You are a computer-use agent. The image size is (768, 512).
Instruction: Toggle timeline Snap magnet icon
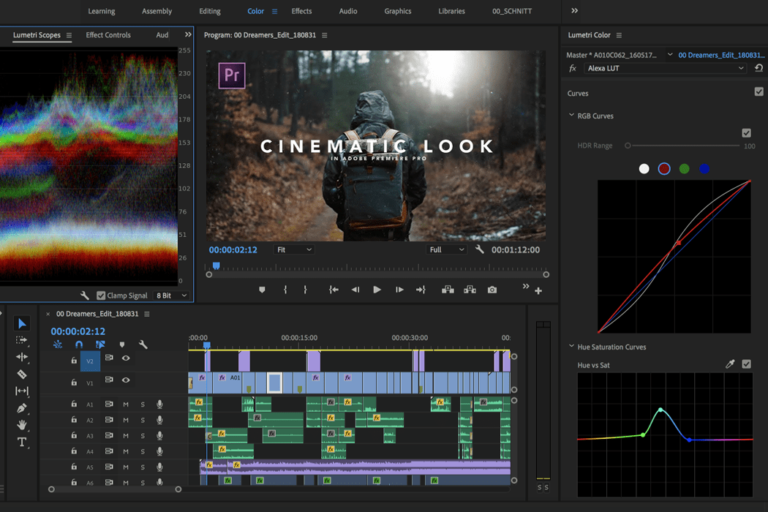click(79, 344)
